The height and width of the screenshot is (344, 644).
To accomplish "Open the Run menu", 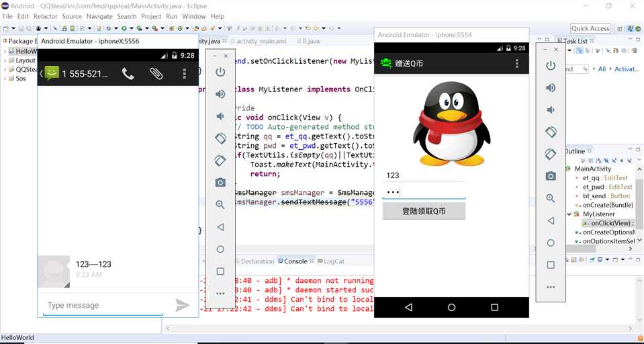I will coord(172,16).
